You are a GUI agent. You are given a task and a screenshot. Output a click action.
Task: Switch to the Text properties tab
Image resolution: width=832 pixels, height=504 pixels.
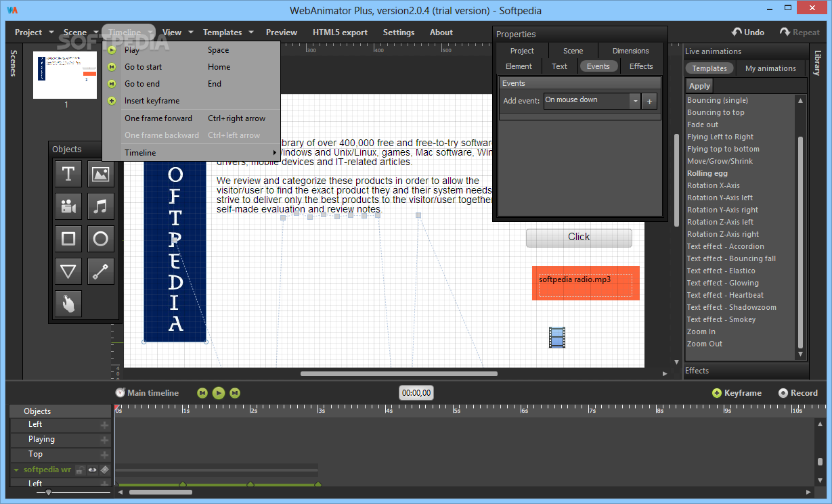559,66
